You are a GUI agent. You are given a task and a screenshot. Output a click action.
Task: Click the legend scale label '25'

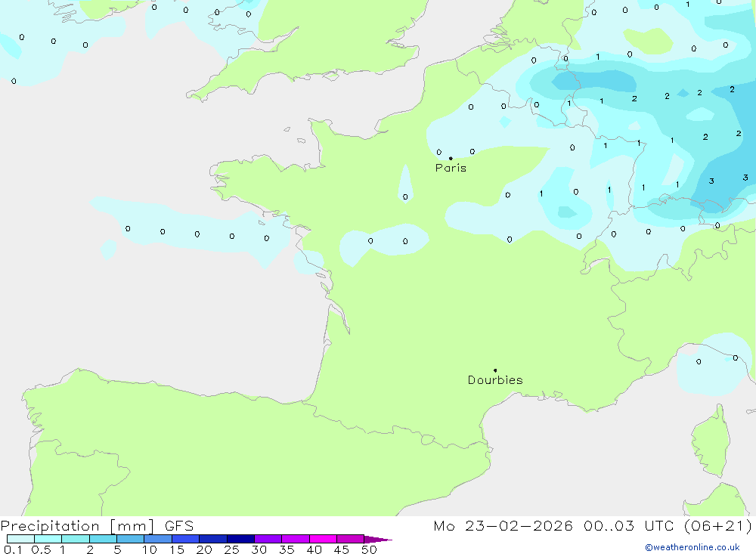pyautogui.click(x=231, y=549)
